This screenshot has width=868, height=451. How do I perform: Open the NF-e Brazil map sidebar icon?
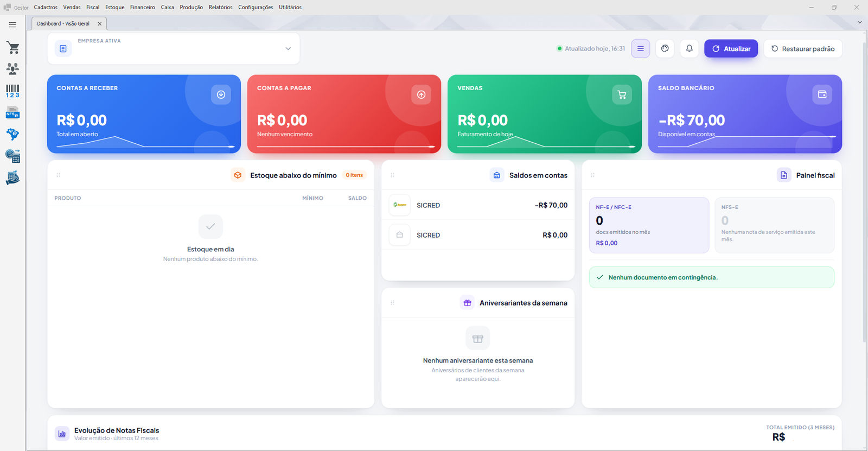[x=12, y=134]
